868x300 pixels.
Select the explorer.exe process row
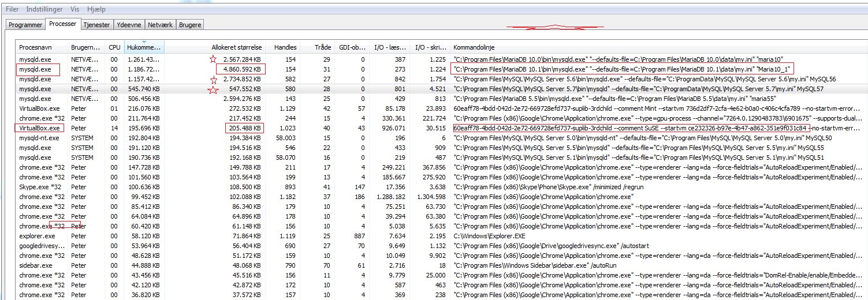38,236
